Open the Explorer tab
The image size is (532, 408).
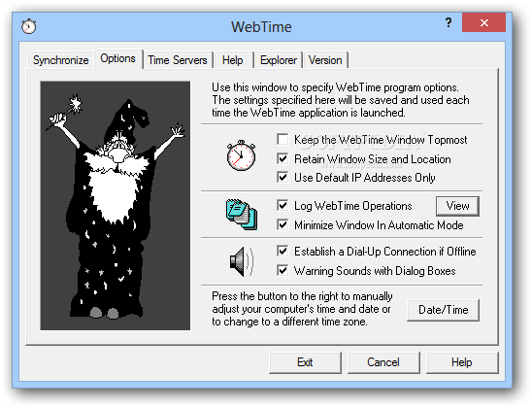(x=279, y=60)
